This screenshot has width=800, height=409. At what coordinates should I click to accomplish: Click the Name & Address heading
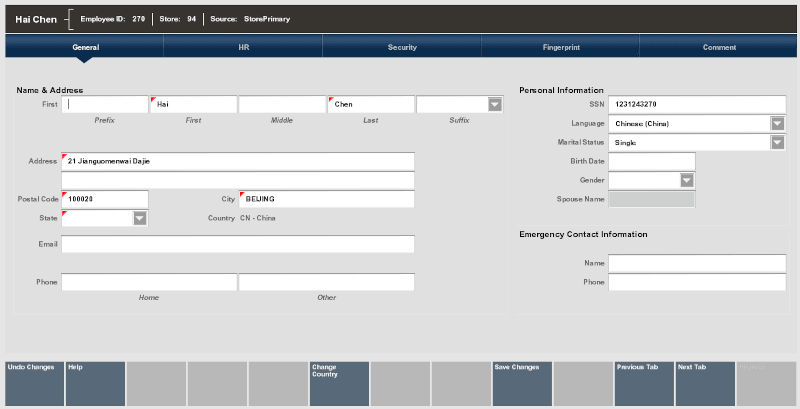click(x=49, y=90)
